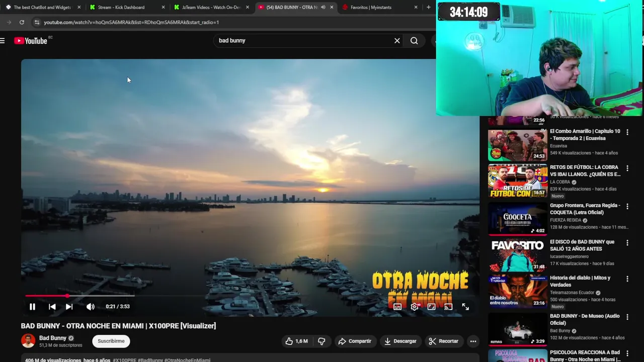The image size is (644, 362).
Task: Open options for BAD BUNNY De Museo
Action: coord(627,317)
